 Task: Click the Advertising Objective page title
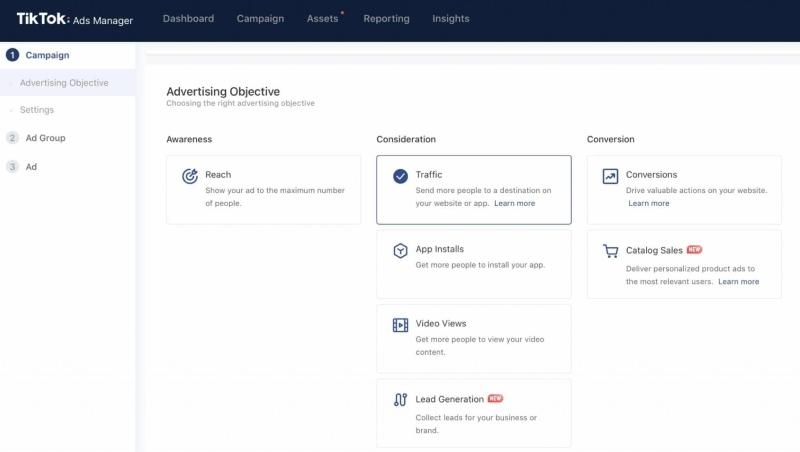tap(223, 91)
